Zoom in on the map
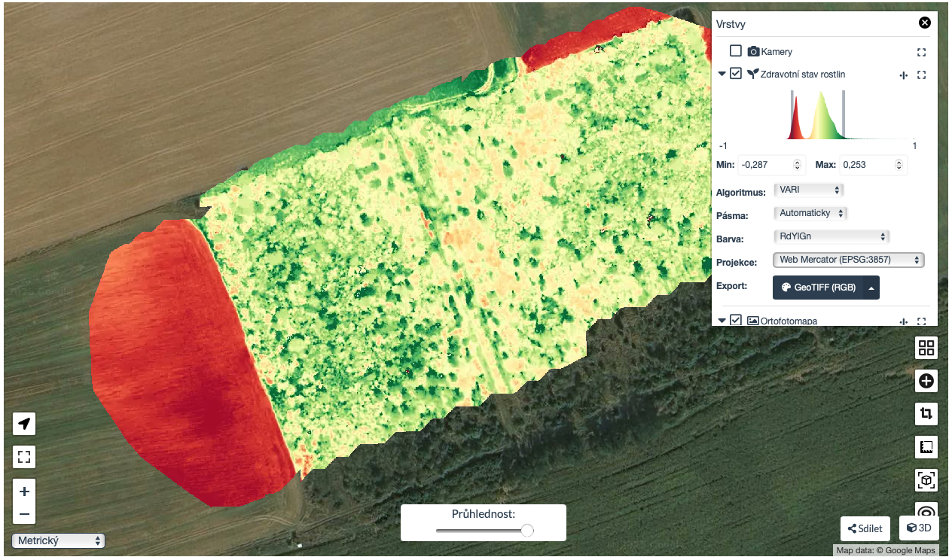952x560 pixels. (24, 492)
